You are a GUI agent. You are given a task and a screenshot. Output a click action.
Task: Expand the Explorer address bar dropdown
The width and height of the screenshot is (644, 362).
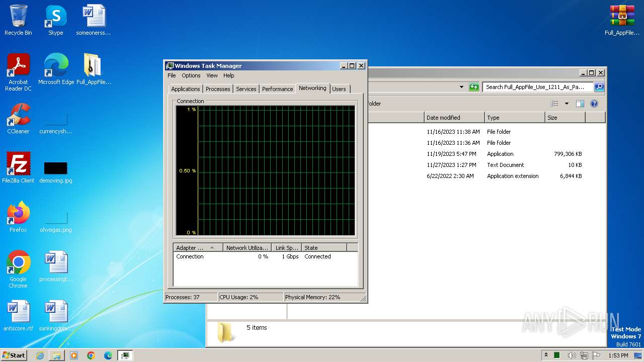click(461, 87)
